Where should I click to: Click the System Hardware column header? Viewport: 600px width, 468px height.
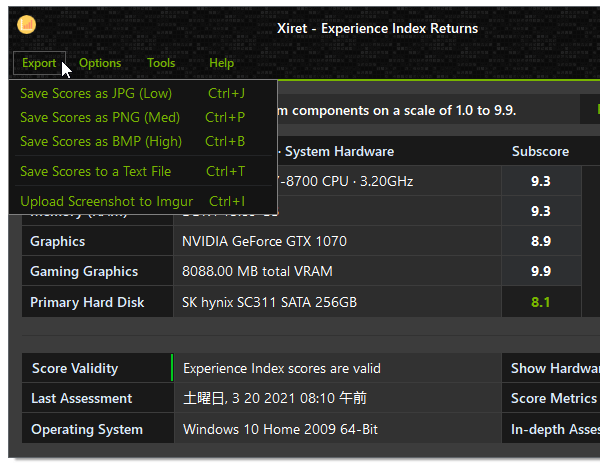[339, 152]
